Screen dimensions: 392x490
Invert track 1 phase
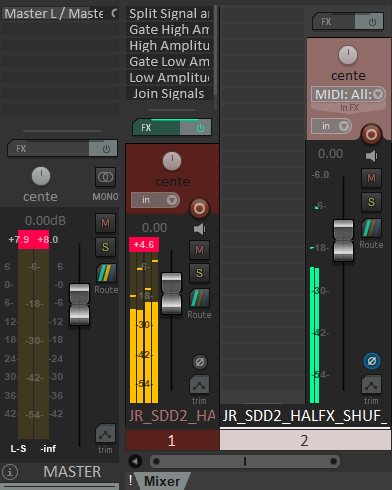pos(200,362)
